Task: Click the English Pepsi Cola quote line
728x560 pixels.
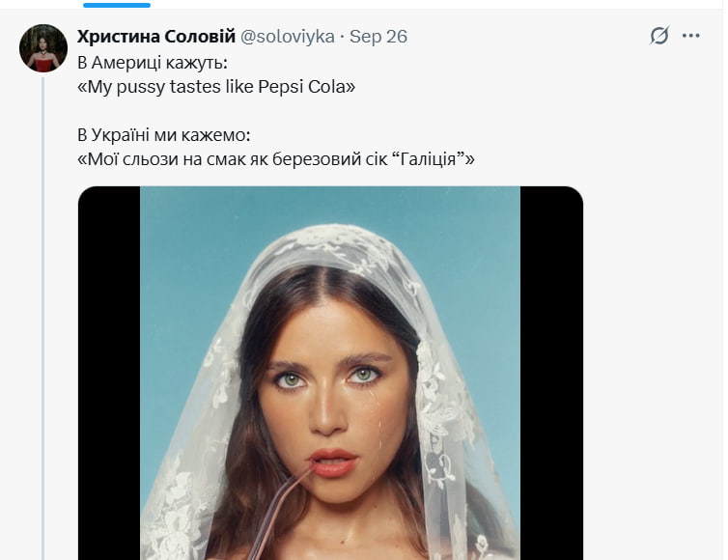Action: coord(216,86)
